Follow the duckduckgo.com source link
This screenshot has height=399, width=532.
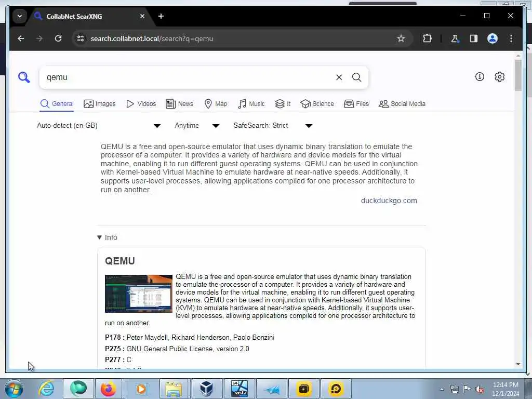[389, 201]
